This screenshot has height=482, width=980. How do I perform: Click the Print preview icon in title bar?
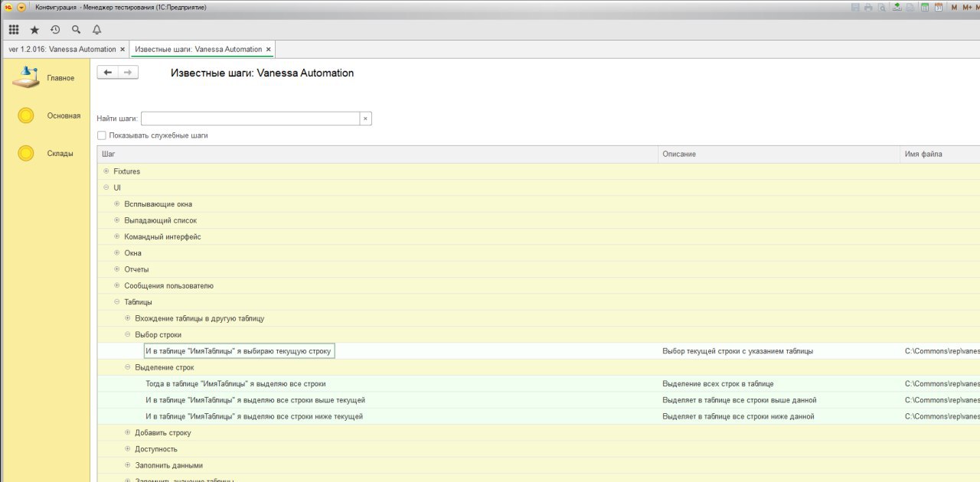[x=881, y=7]
